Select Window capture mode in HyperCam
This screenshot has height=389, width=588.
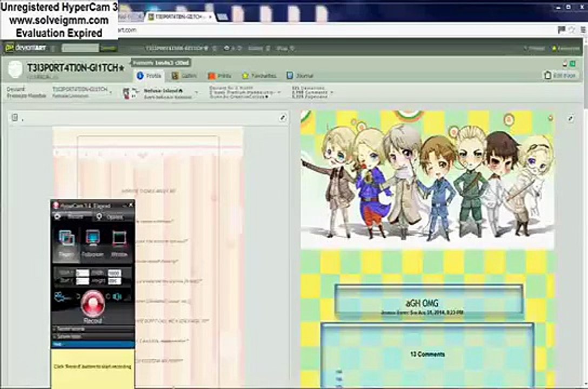click(x=119, y=244)
